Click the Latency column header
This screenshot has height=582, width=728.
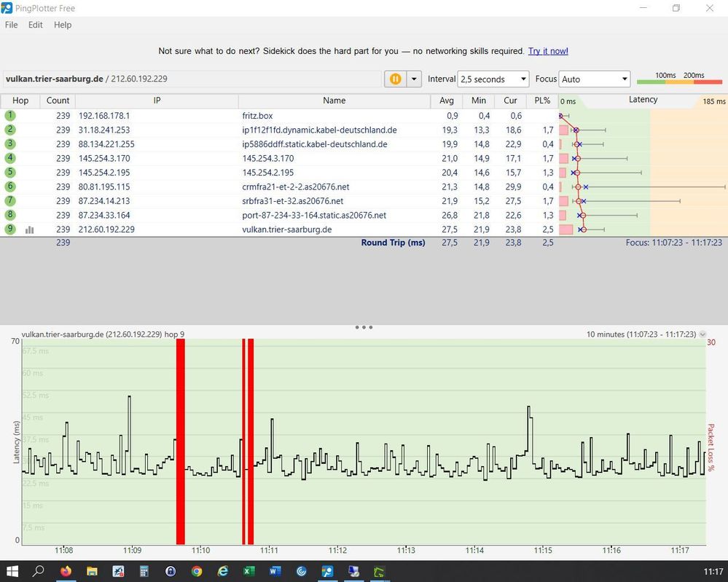tap(643, 100)
